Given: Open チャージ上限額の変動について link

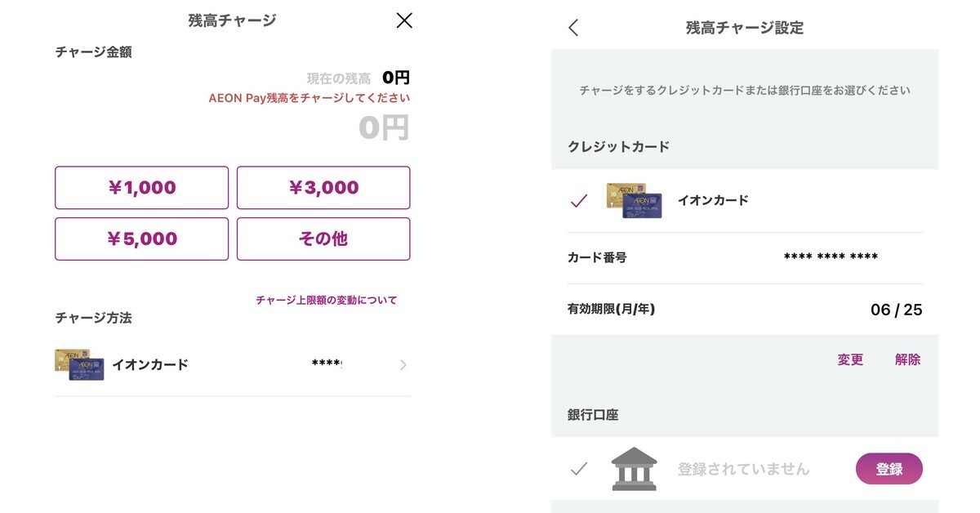Looking at the screenshot, I should pos(326,301).
